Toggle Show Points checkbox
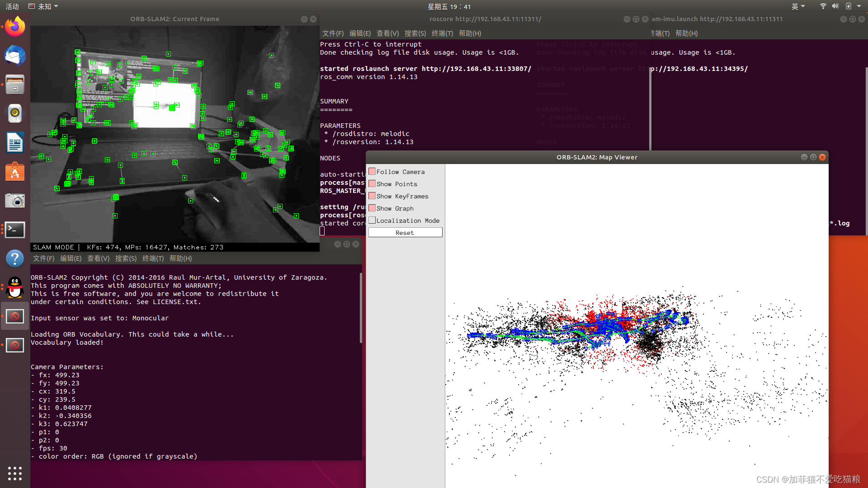Screen dimensions: 868x488 [372, 184]
